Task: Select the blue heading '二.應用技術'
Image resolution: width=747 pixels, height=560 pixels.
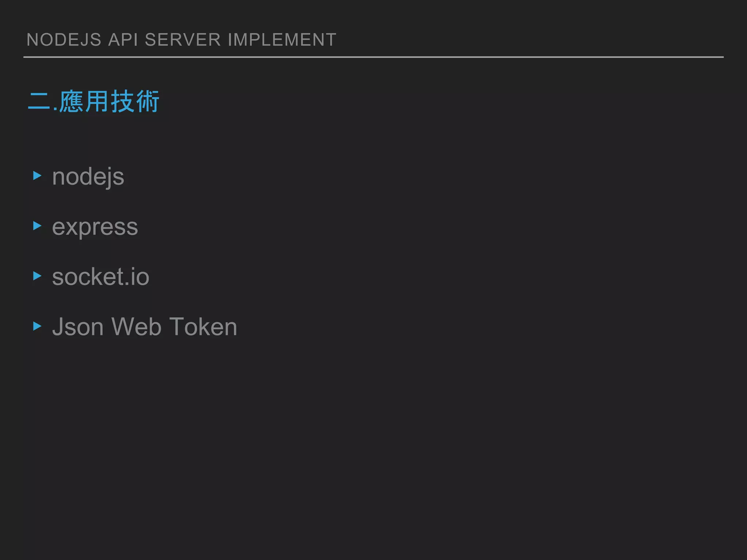Action: (x=94, y=101)
